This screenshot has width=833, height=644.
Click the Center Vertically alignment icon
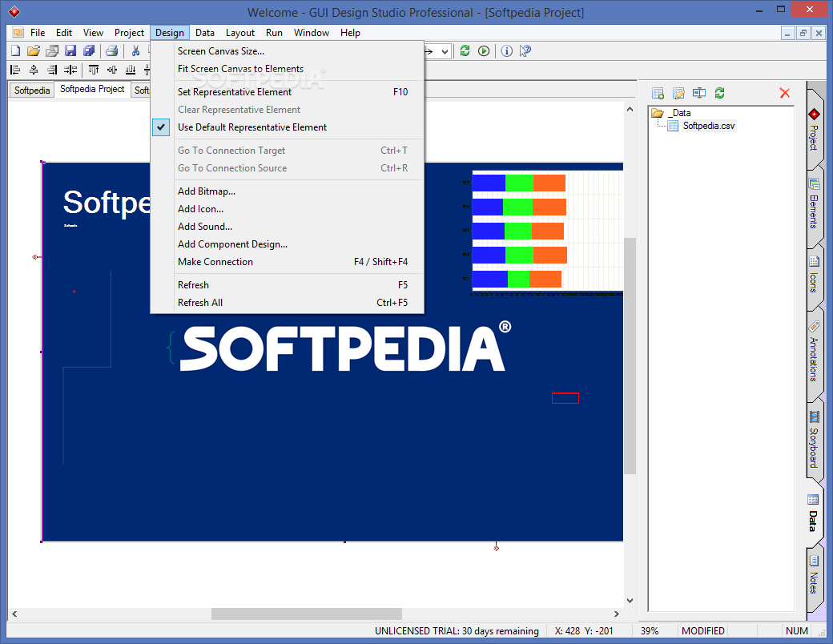pyautogui.click(x=111, y=70)
